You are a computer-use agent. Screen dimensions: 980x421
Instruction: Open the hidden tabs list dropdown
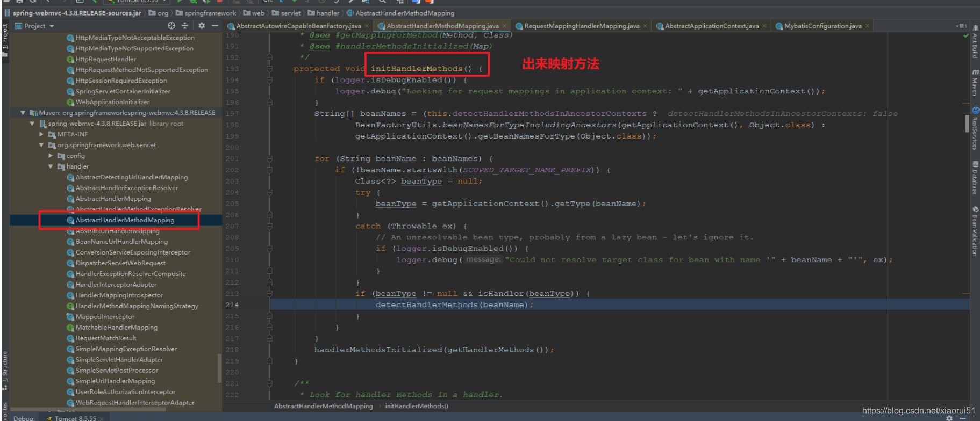tap(962, 26)
